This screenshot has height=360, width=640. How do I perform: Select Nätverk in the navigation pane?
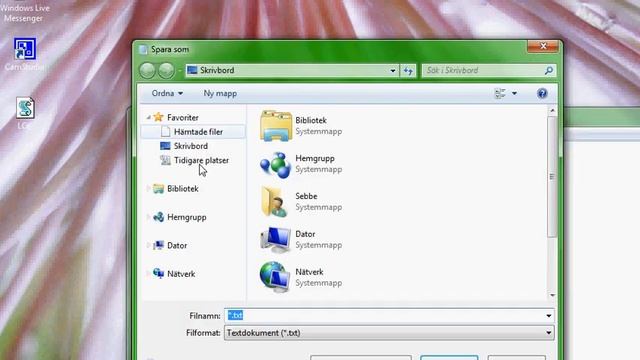coord(181,274)
